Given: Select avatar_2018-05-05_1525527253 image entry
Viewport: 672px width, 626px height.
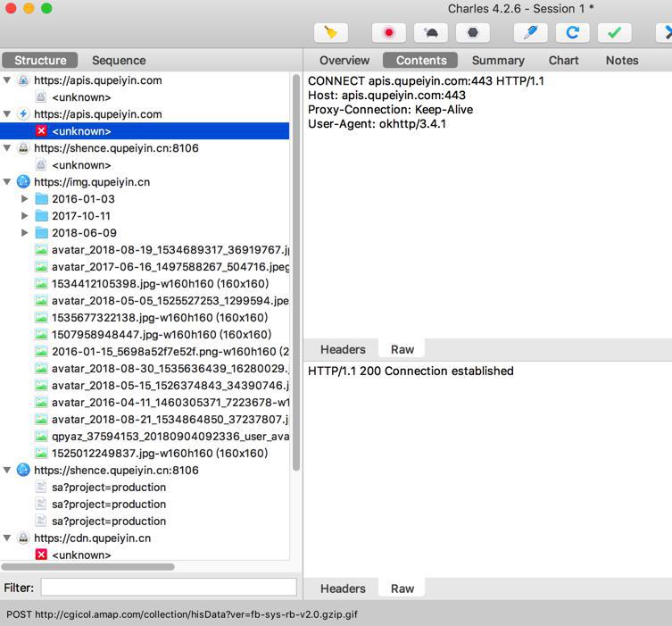Looking at the screenshot, I should point(170,301).
